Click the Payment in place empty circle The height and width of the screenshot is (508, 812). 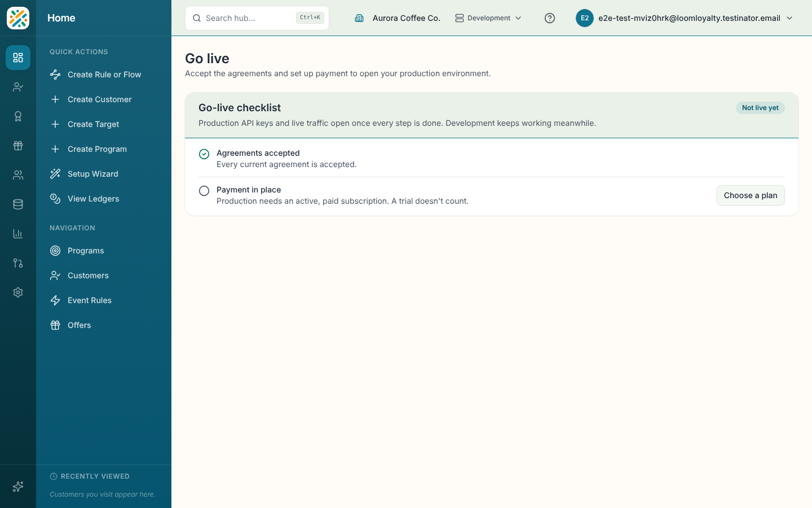click(204, 191)
